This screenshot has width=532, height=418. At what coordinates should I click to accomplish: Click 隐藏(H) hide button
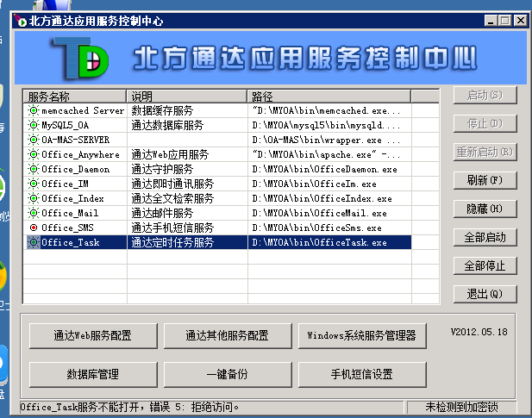[x=485, y=209]
